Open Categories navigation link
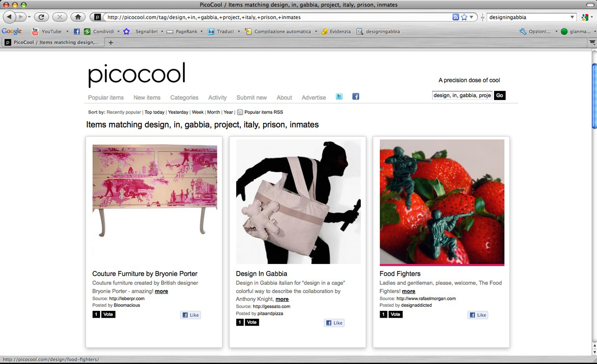The image size is (597, 364). pos(184,97)
